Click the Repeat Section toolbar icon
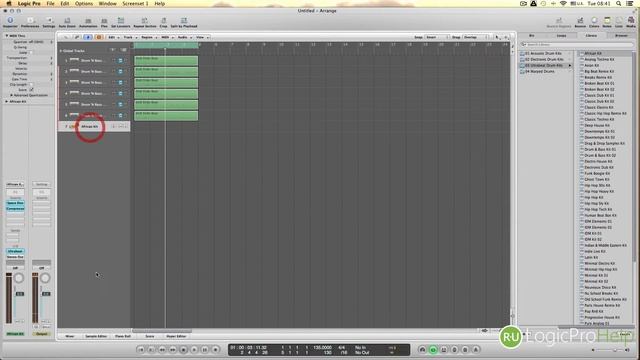The image size is (640, 360). (x=145, y=22)
